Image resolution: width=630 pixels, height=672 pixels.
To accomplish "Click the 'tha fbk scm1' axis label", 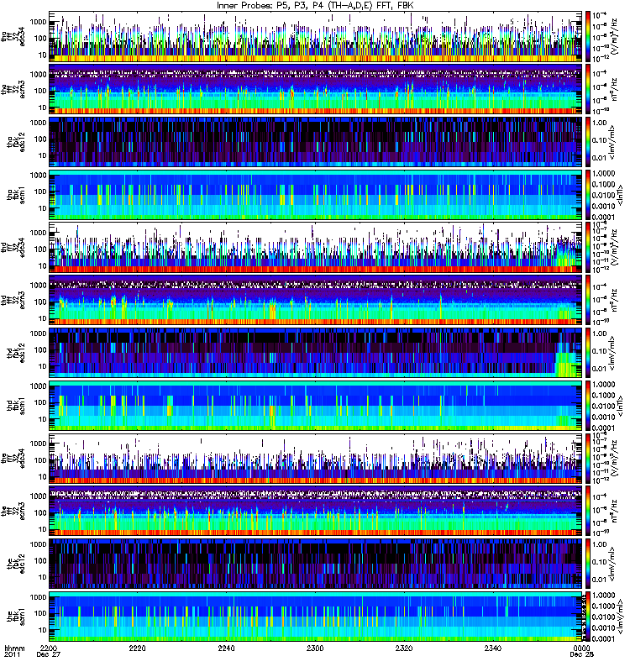I will [x=16, y=195].
